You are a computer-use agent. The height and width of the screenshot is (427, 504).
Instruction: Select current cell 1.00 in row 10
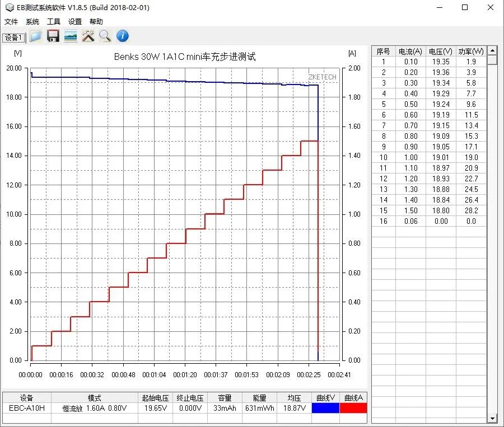(x=410, y=157)
